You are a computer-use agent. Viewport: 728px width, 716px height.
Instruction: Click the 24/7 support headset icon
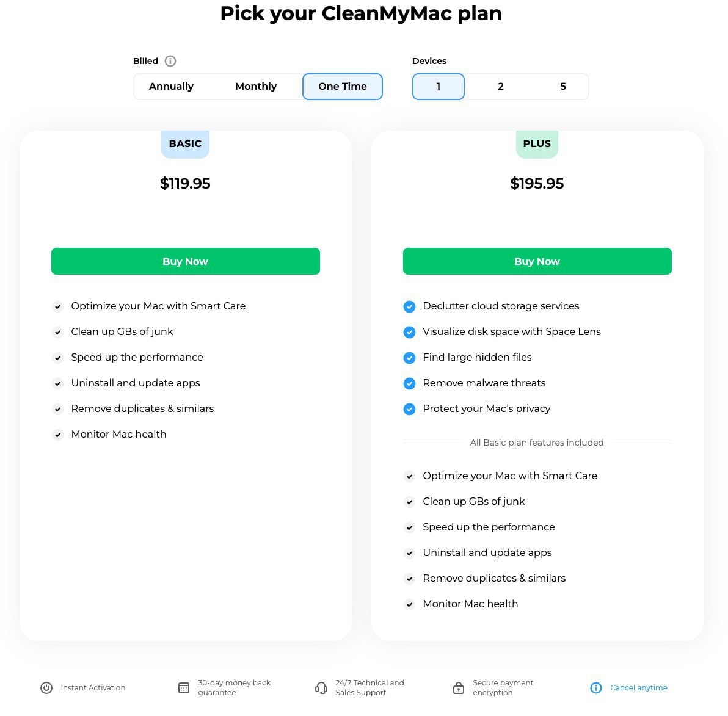(x=321, y=688)
